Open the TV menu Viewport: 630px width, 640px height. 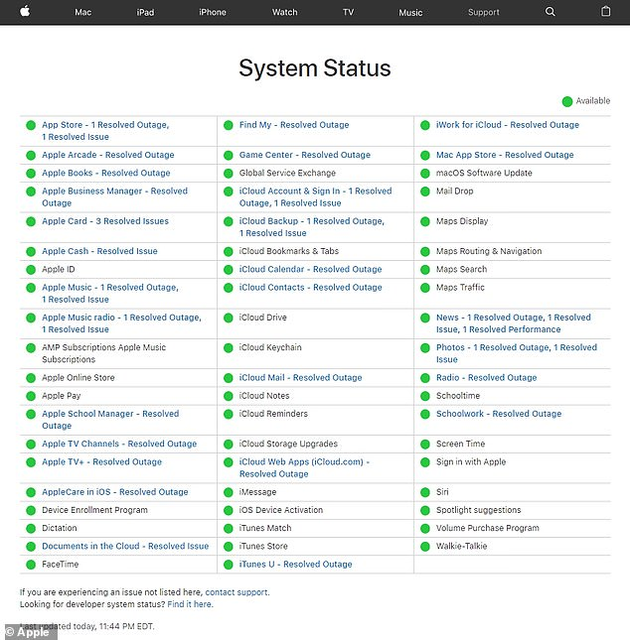(348, 12)
